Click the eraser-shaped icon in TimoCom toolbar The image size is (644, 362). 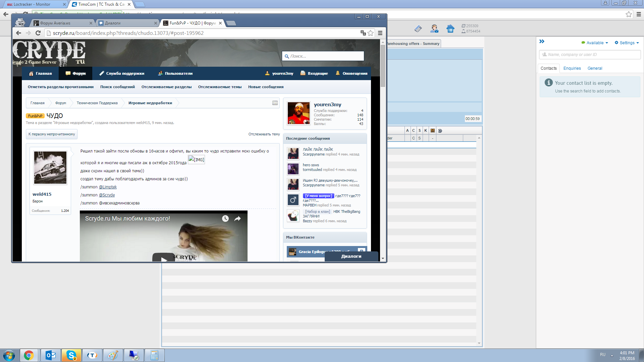[418, 29]
